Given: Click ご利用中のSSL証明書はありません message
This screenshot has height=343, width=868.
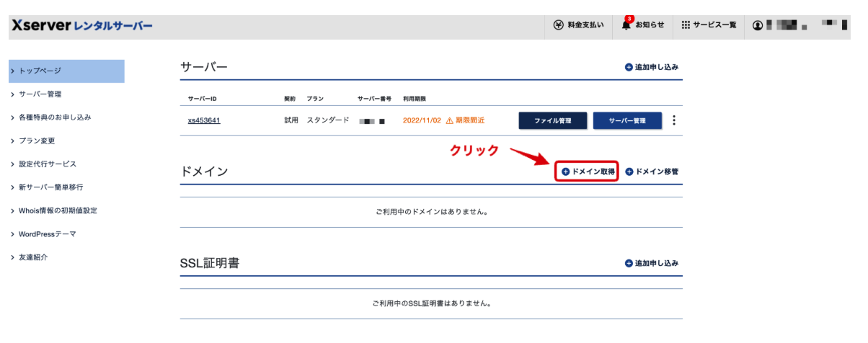Looking at the screenshot, I should click(432, 304).
